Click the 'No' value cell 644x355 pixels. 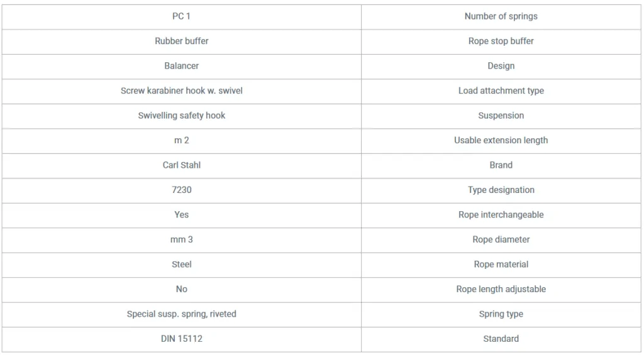(181, 290)
